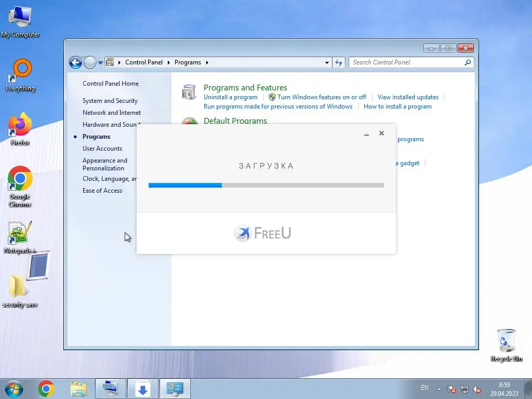Viewport: 532px width, 399px height.
Task: Open Action Center flag in tray
Action: tap(451, 389)
